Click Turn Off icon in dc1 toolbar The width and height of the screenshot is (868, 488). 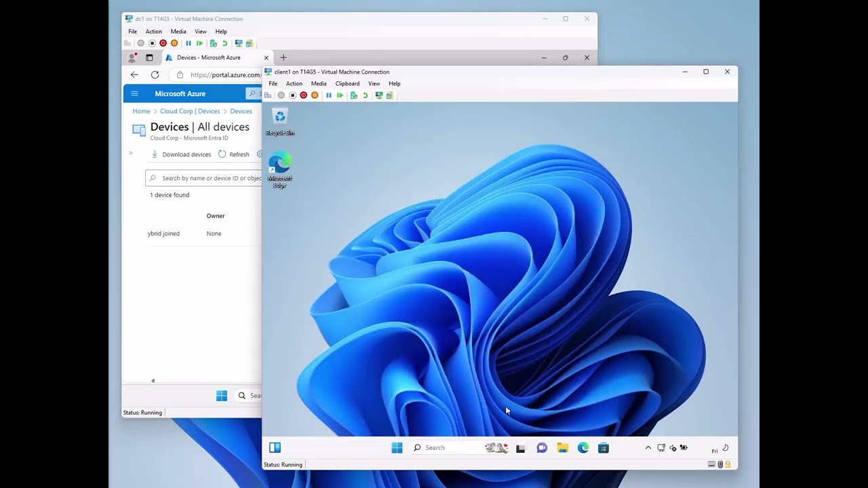click(x=152, y=43)
